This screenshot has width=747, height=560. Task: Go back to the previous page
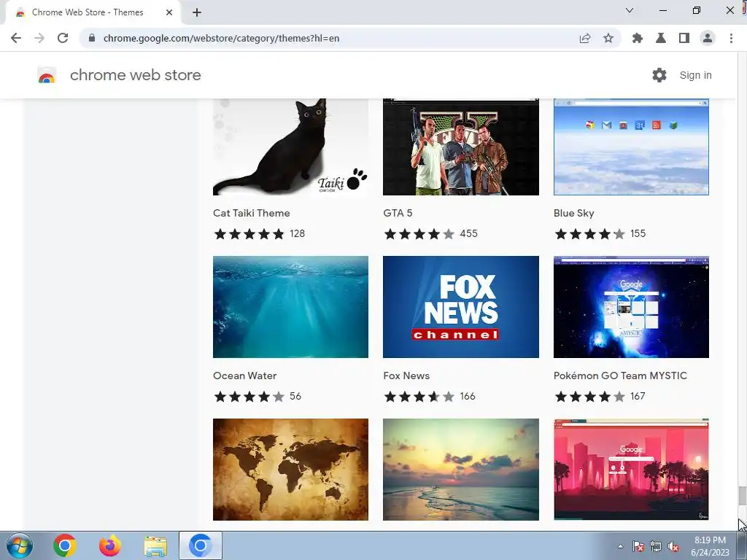pos(16,38)
